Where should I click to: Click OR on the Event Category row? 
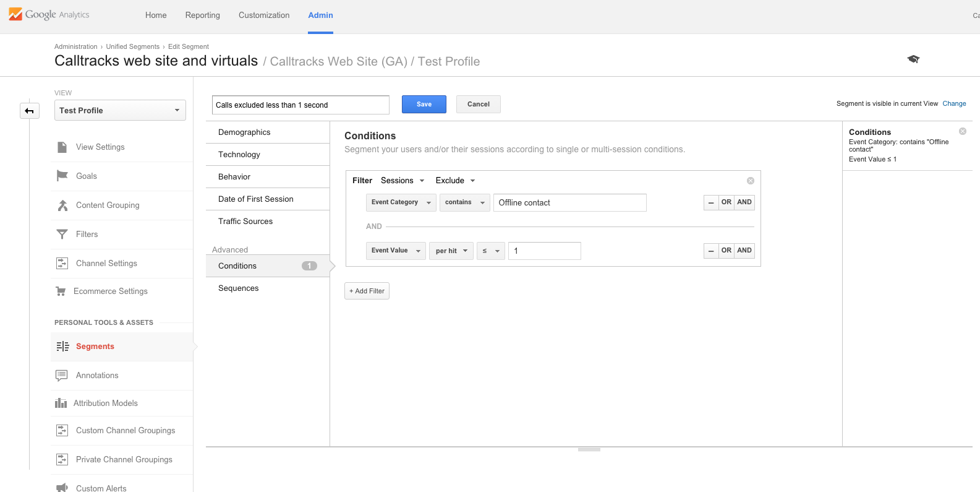click(726, 202)
